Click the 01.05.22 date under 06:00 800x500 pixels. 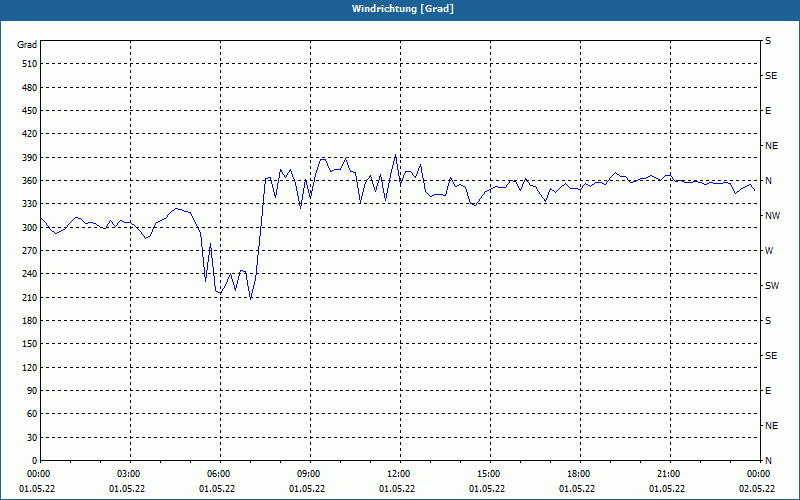(217, 489)
